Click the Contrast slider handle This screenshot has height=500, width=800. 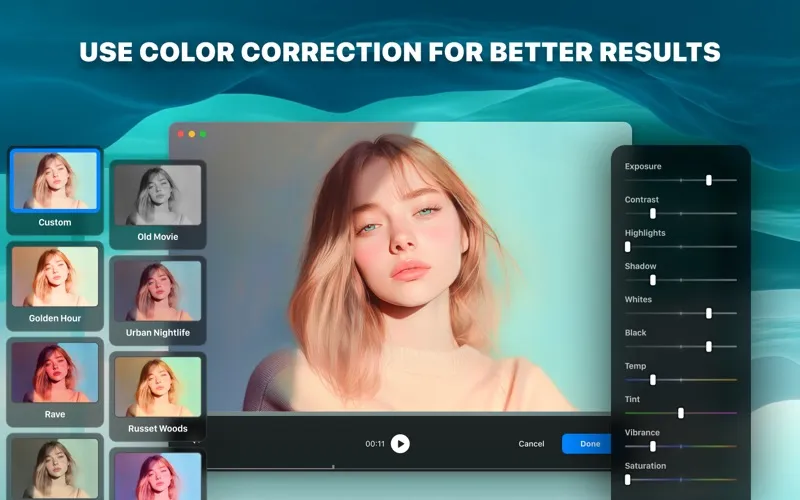point(653,213)
